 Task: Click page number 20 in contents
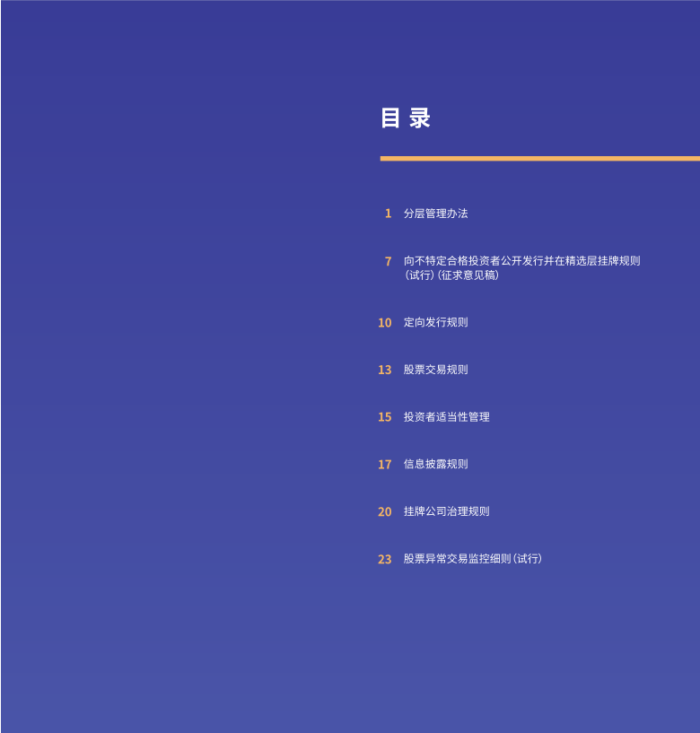[384, 512]
